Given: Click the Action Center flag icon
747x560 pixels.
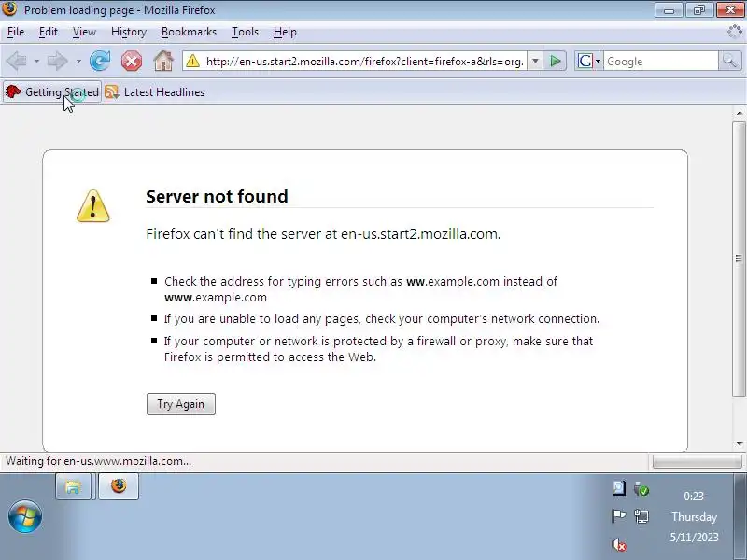Looking at the screenshot, I should pos(618,516).
